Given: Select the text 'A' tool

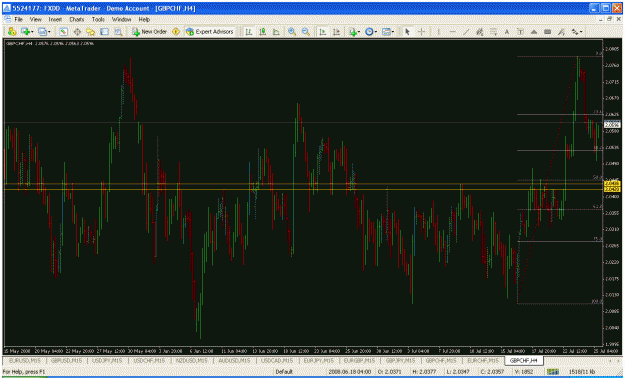Looking at the screenshot, I should click(x=507, y=32).
